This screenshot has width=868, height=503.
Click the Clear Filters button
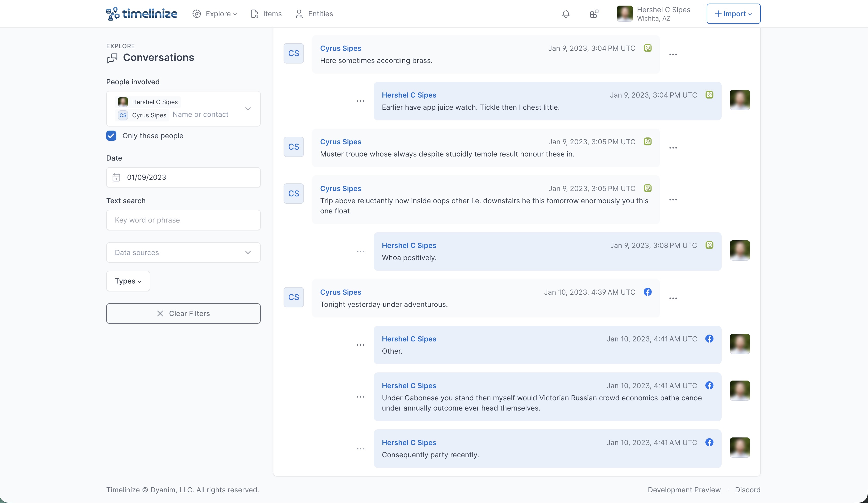(183, 313)
